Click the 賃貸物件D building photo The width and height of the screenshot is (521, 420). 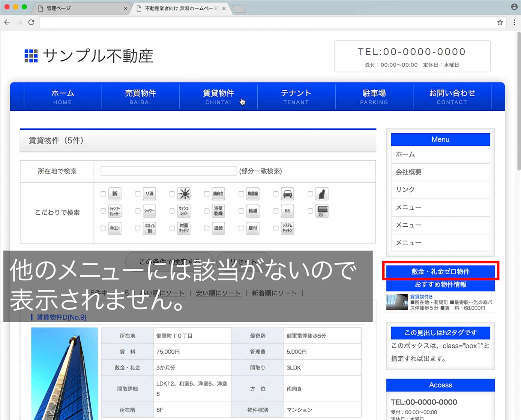[x=65, y=374]
